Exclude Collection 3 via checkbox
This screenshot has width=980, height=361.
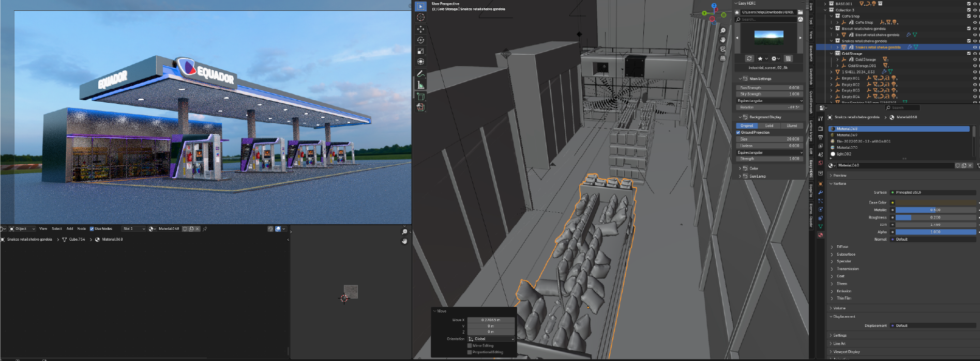969,10
